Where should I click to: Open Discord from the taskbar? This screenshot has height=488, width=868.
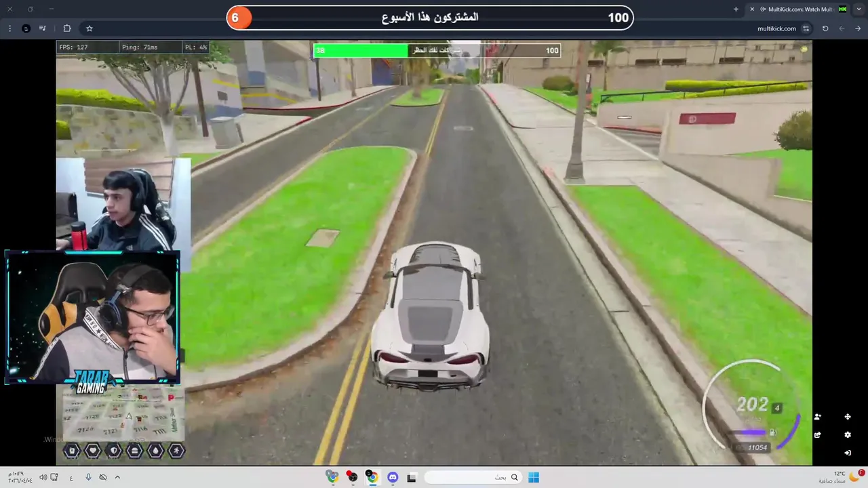pos(393,477)
